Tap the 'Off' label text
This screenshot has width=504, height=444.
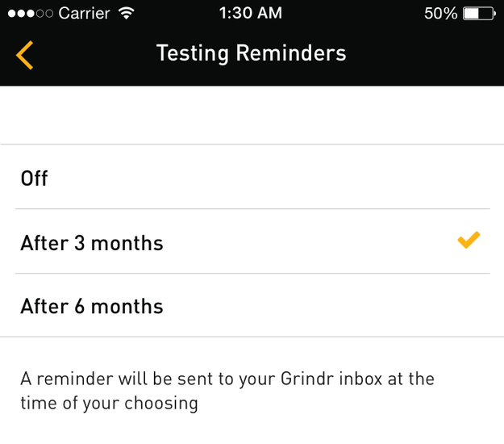point(34,178)
